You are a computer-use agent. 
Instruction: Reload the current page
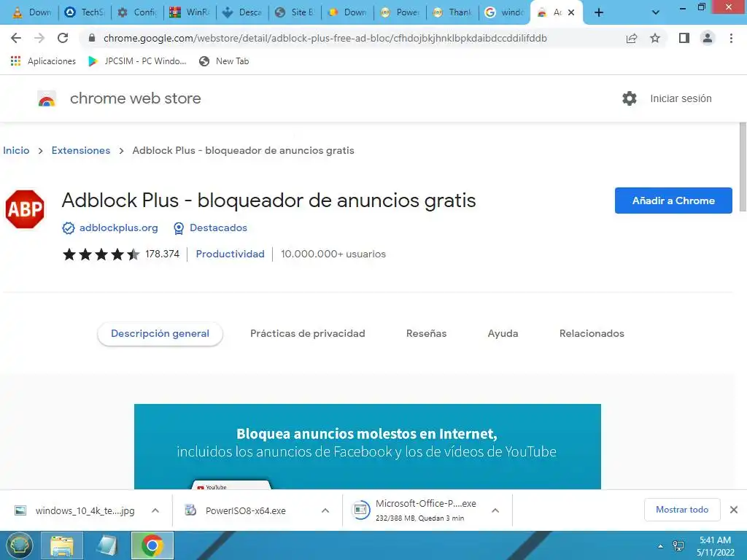(63, 38)
